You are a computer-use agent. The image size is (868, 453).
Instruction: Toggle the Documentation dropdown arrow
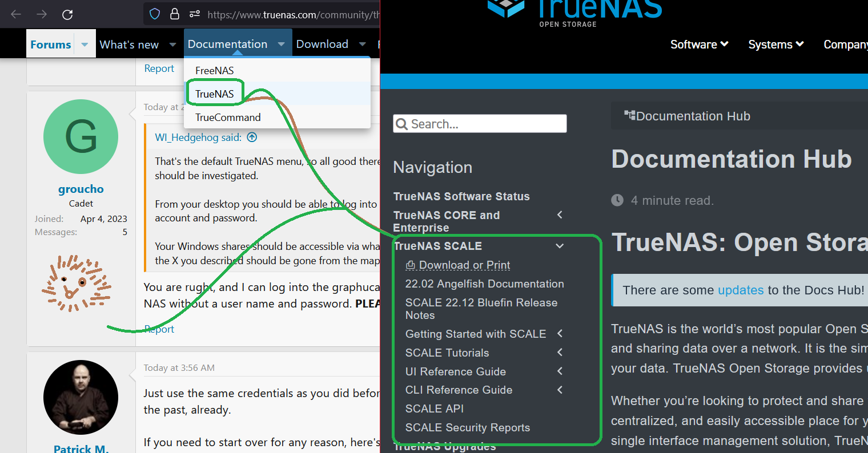282,44
